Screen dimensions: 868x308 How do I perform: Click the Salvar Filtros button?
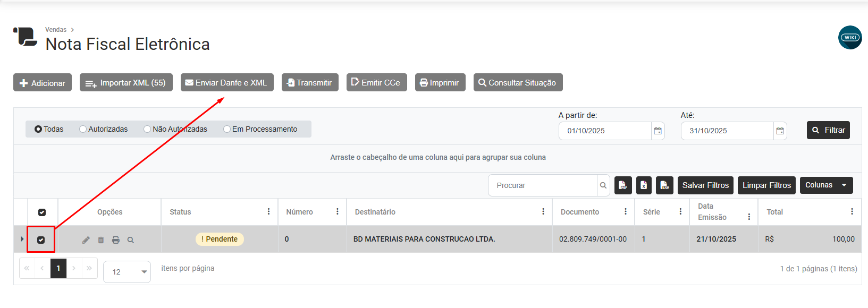705,185
